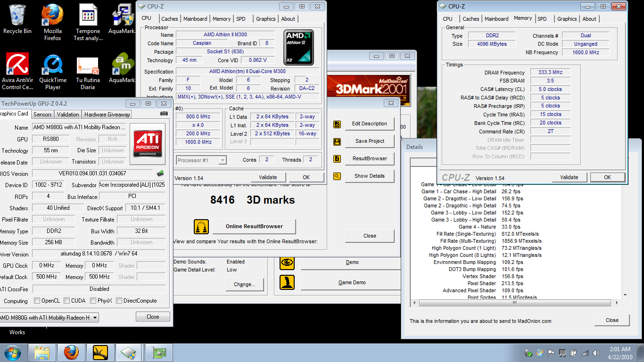Click Validate in left CPU-Z window
Screen dimensions: 644x362
268,177
